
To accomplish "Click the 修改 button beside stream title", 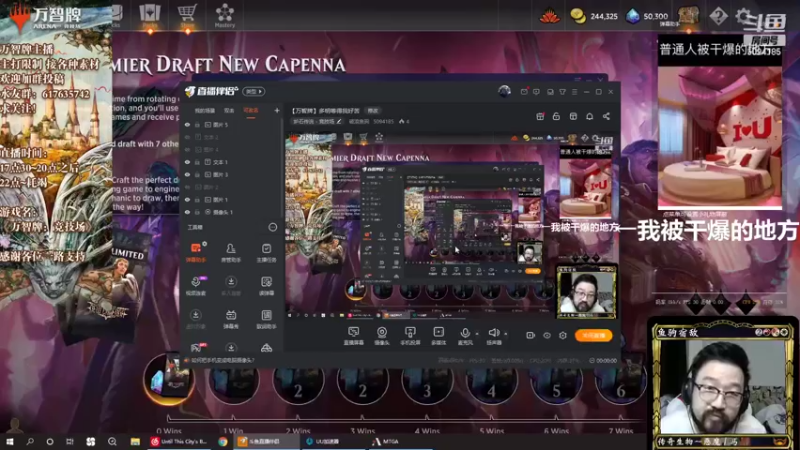I will coord(373,110).
